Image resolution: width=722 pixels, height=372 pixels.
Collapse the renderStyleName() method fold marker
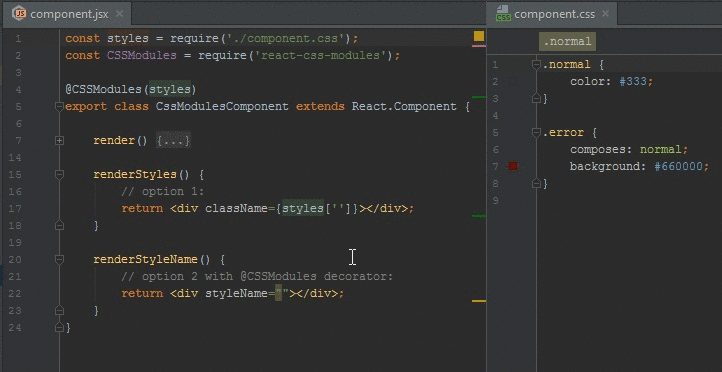click(x=59, y=260)
